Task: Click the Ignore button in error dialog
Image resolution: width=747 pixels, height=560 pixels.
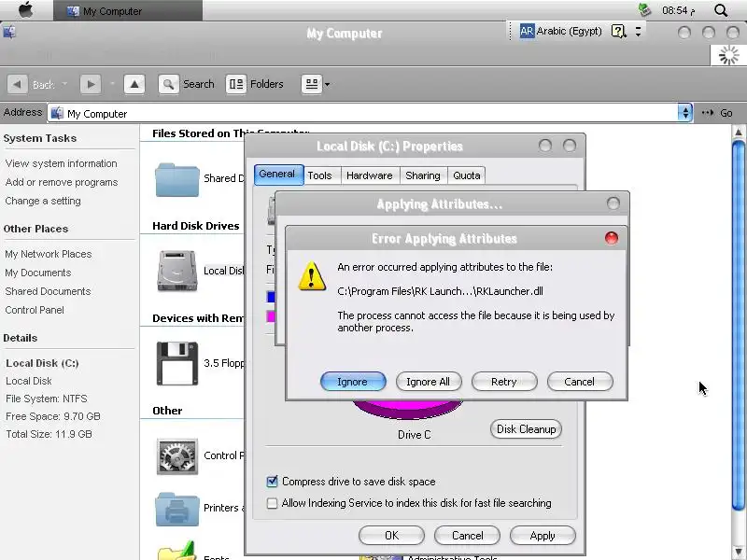Action: click(353, 382)
